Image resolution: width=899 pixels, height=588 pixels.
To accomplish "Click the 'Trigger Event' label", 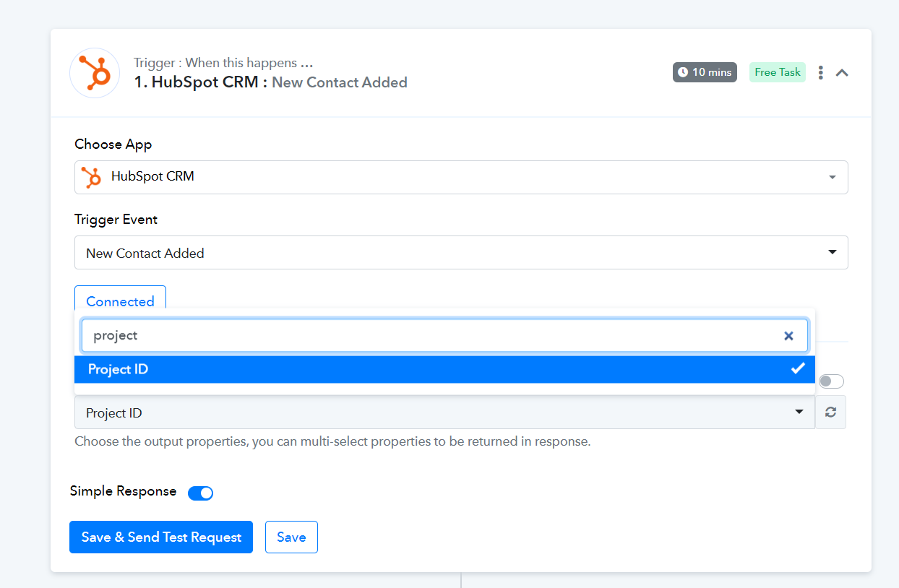I will (116, 220).
